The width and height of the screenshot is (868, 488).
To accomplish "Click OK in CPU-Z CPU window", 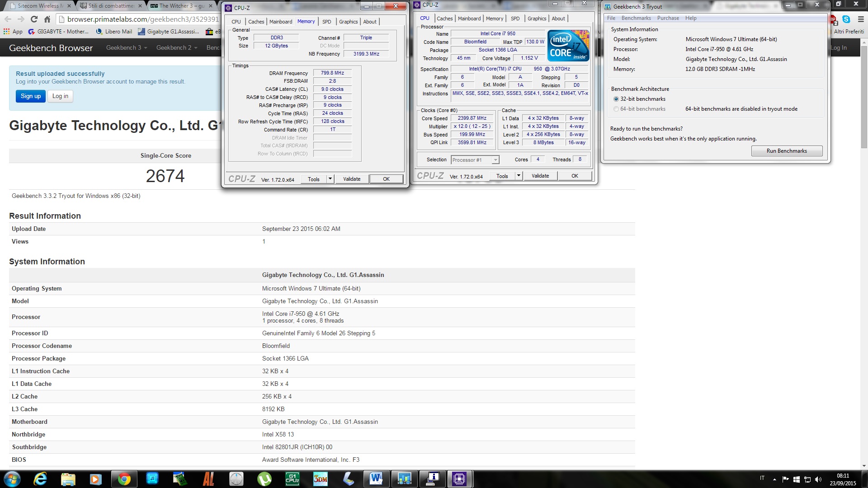I will (575, 176).
